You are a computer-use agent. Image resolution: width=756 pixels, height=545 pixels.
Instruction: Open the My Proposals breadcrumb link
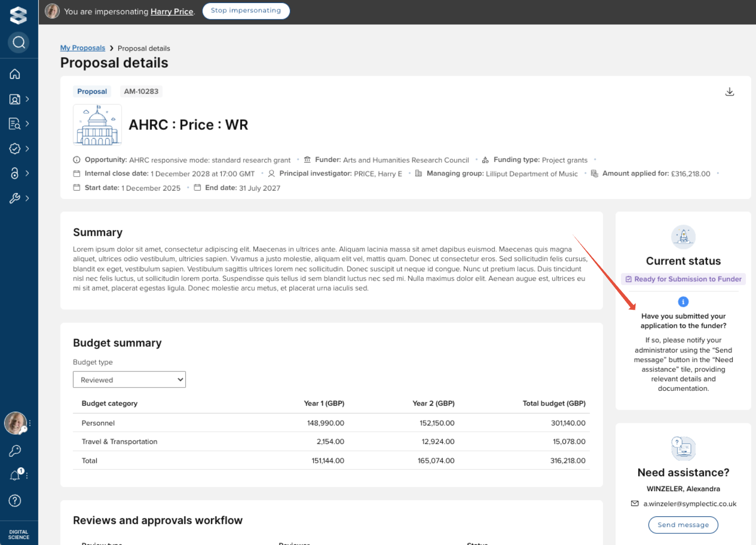pyautogui.click(x=83, y=48)
